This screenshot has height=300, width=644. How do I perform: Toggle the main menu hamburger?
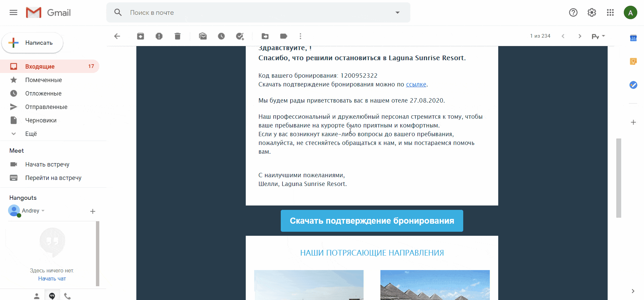tap(13, 13)
